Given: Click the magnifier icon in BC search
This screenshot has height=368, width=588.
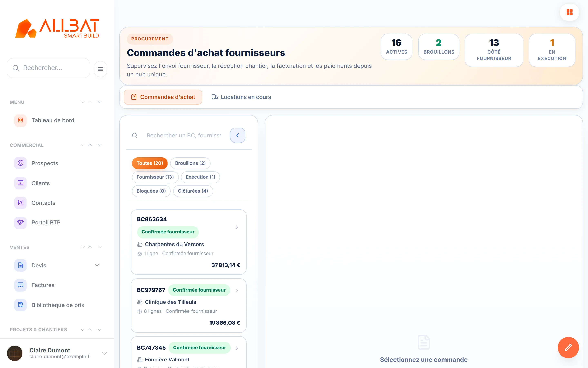Looking at the screenshot, I should click(135, 135).
